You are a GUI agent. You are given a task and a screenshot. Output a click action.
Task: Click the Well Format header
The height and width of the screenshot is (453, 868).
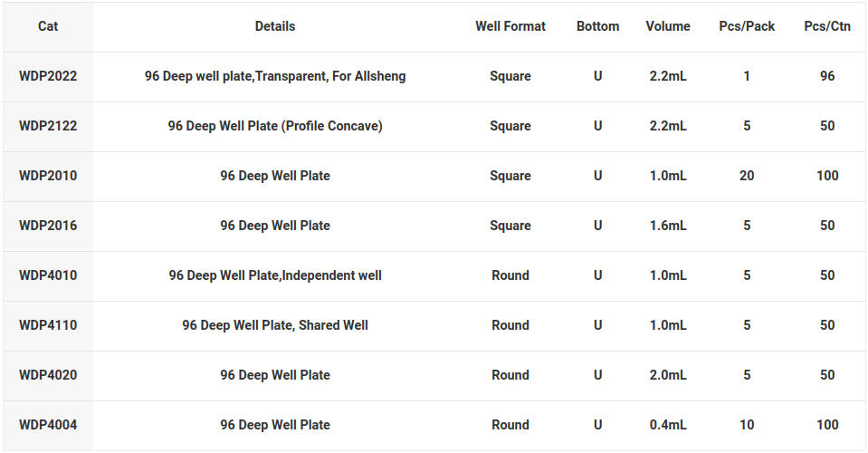tap(510, 26)
